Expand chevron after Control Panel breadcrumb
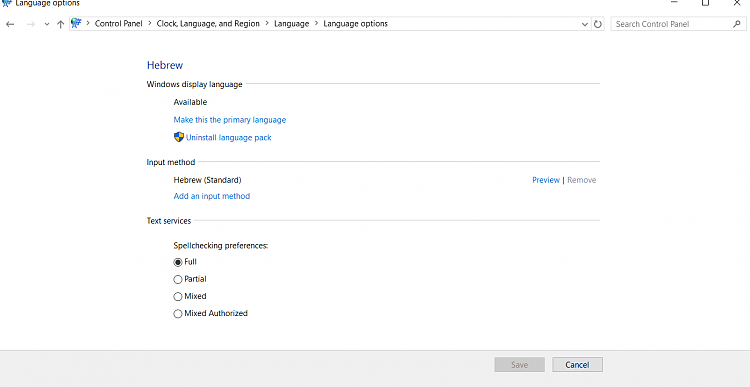The height and width of the screenshot is (387, 750). point(150,23)
